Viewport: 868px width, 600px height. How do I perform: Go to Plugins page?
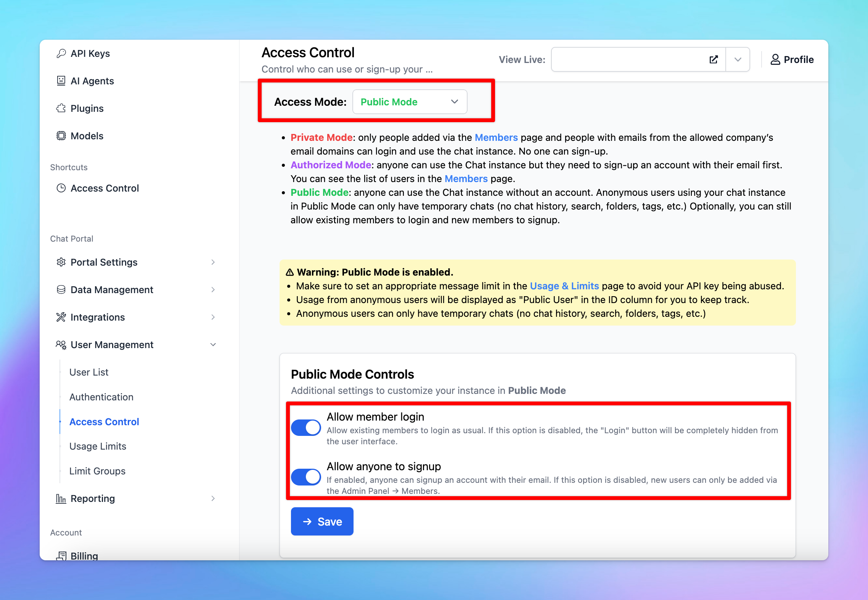pyautogui.click(x=87, y=108)
